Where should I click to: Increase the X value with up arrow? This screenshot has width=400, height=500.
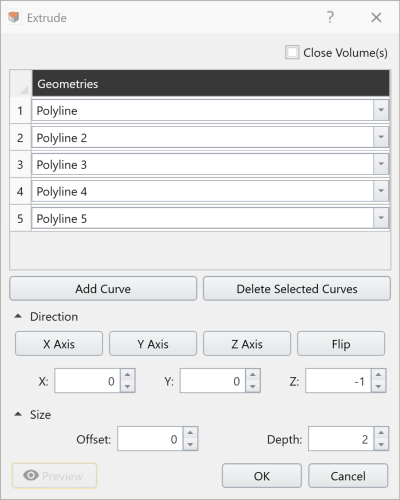(x=127, y=375)
